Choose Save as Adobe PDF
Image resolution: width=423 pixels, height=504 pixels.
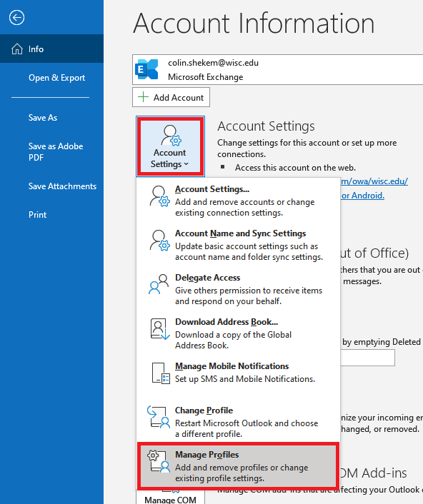pyautogui.click(x=56, y=152)
